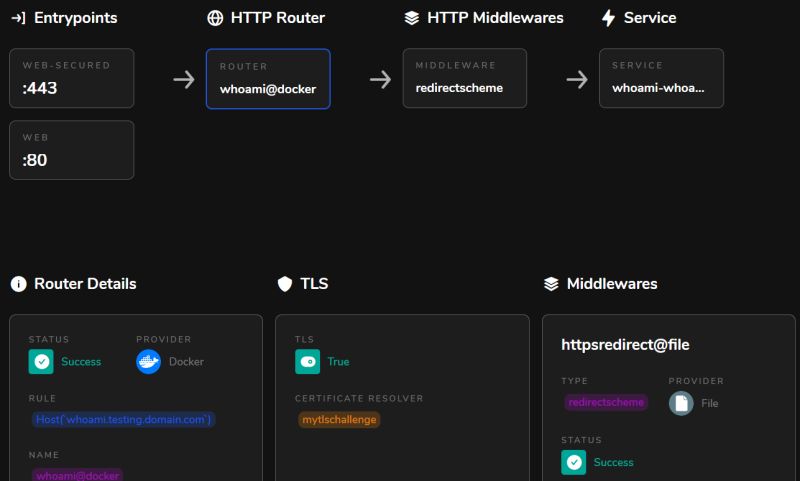Click the HTTP Middlewares heading text

click(x=495, y=18)
